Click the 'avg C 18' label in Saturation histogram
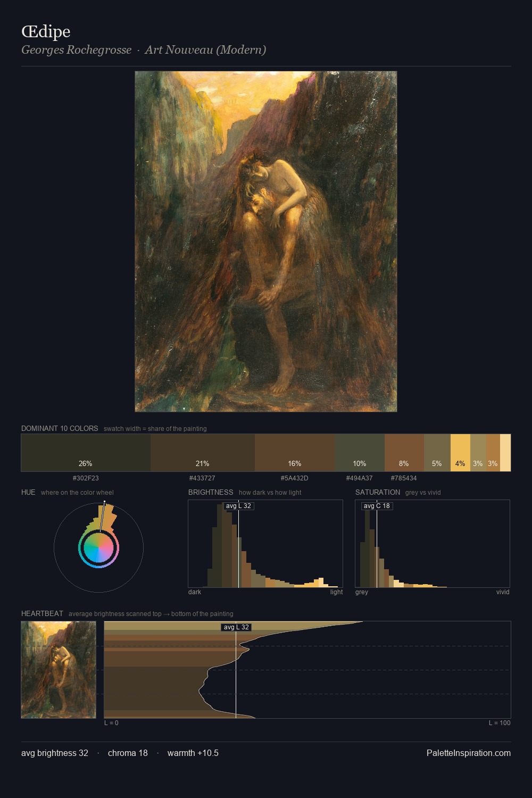Viewport: 532px width, 798px height. click(377, 506)
